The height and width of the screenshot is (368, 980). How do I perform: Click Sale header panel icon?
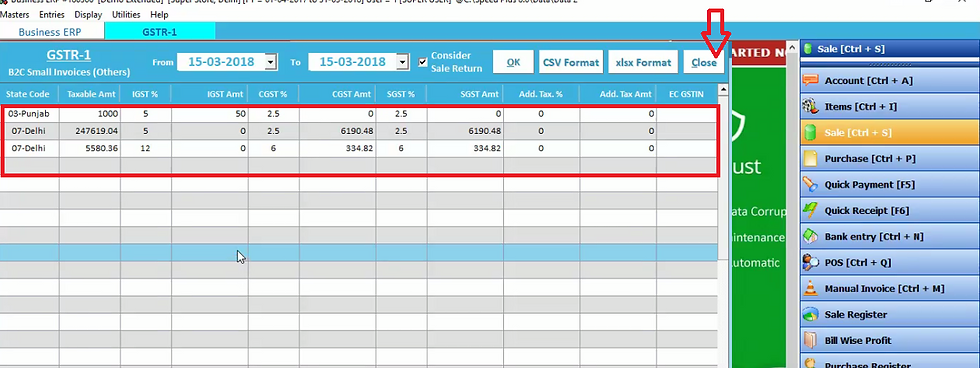808,49
